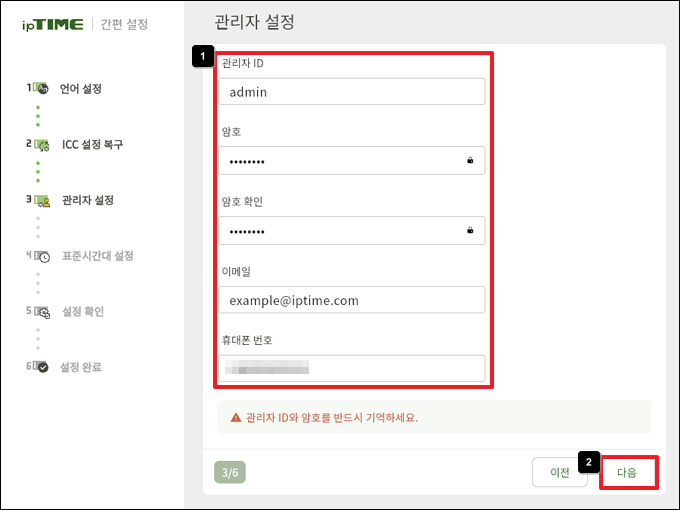Viewport: 680px width, 510px height.
Task: Click into the 암호 password field
Action: 340,161
